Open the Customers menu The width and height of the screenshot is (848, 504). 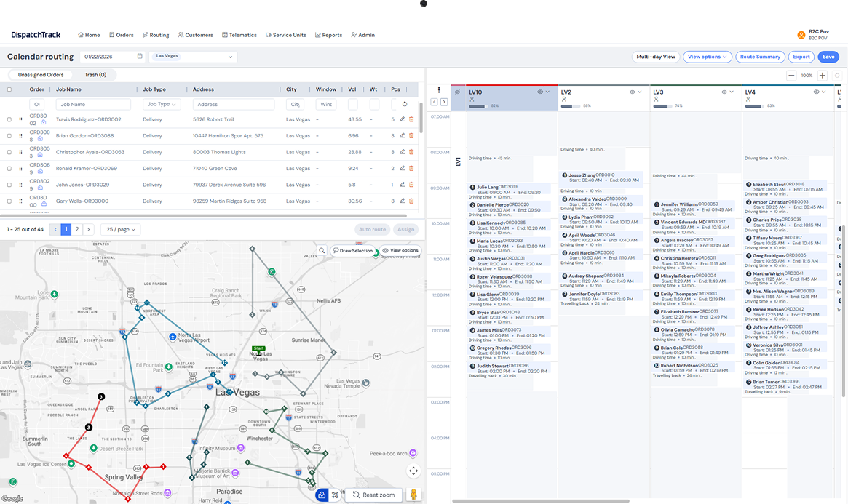tap(195, 35)
